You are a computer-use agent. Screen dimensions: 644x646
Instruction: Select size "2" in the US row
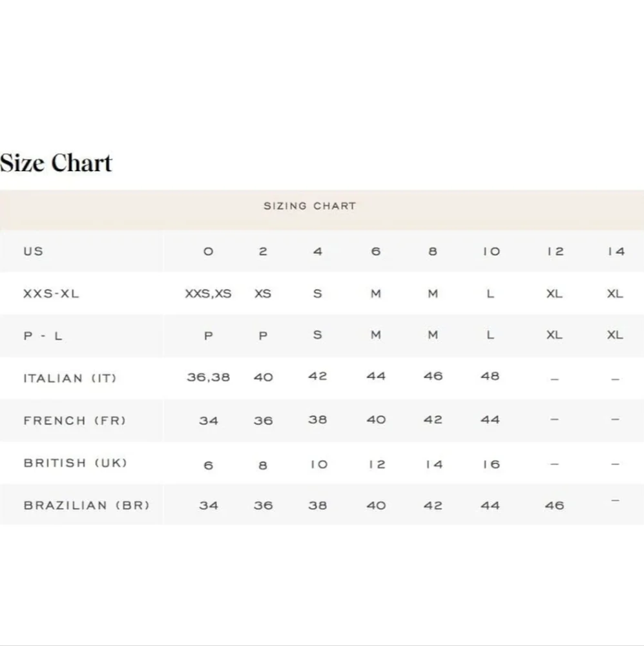pyautogui.click(x=263, y=251)
